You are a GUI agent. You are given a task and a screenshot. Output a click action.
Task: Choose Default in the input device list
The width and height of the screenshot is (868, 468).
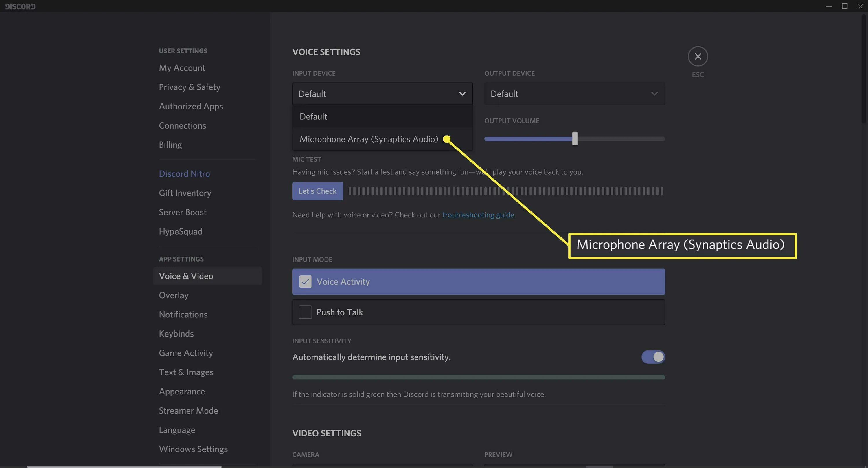coord(313,116)
